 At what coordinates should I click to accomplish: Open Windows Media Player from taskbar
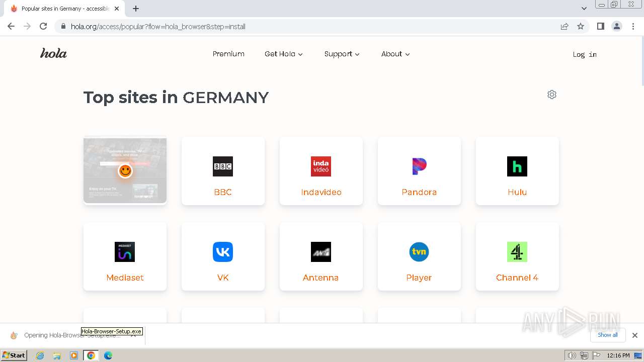tap(74, 355)
